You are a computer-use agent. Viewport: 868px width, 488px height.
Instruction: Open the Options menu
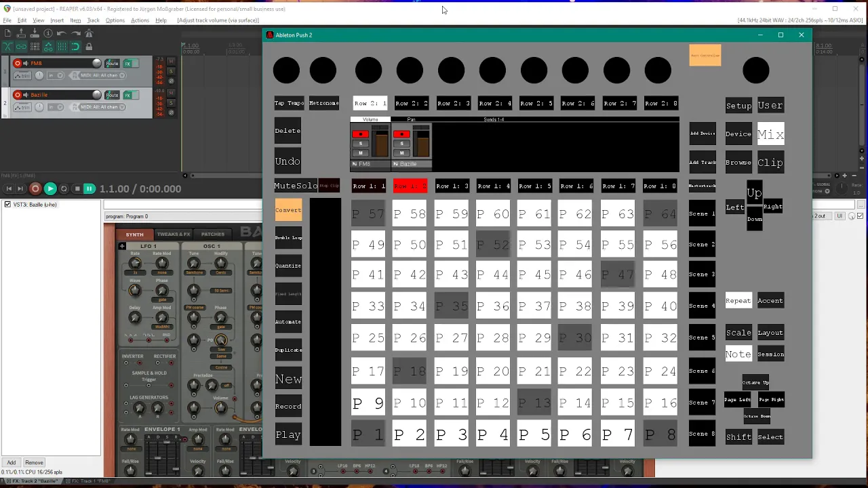[115, 20]
